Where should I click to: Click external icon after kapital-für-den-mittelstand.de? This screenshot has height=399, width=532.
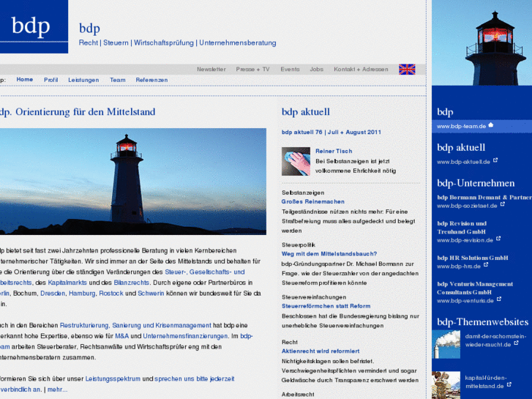(x=509, y=384)
